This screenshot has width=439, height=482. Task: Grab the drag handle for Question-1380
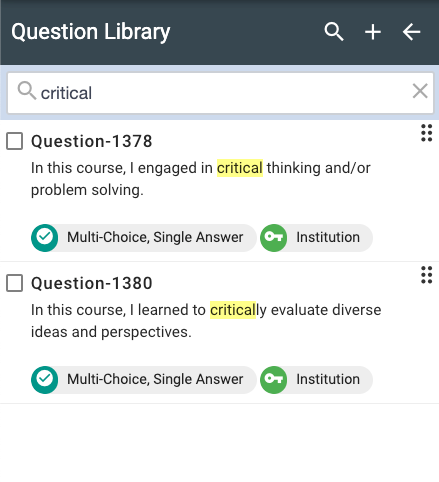[426, 275]
